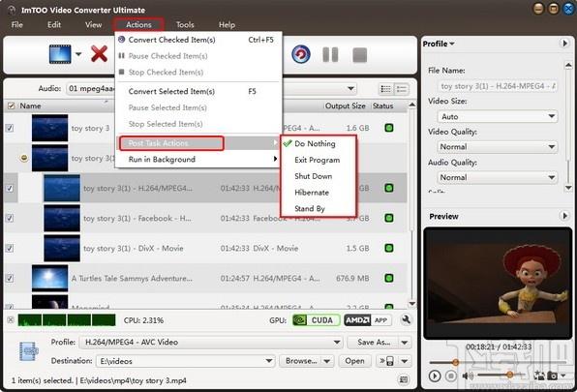Select Exit Program post task action
This screenshot has width=577, height=392.
click(x=319, y=160)
